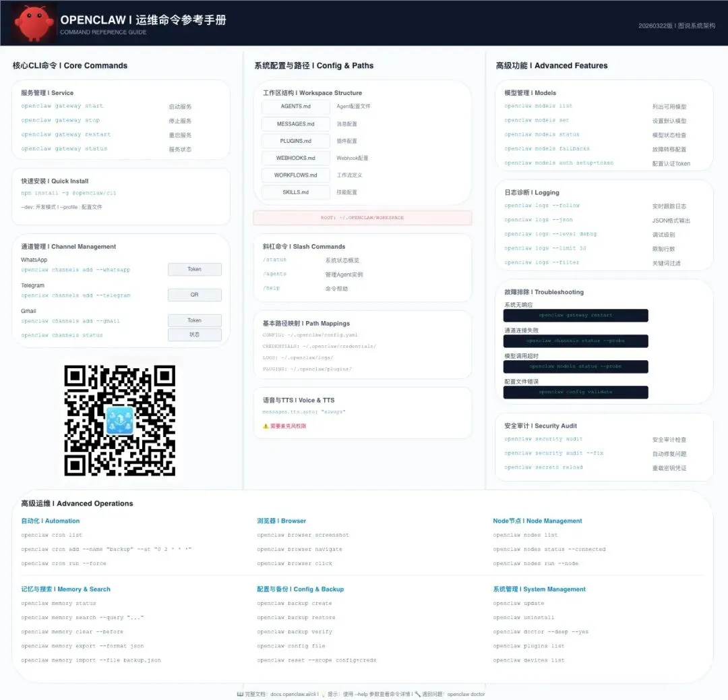Click 'openclaw logs --follow' command
Image resolution: width=728 pixels, height=700 pixels.
pyautogui.click(x=542, y=206)
